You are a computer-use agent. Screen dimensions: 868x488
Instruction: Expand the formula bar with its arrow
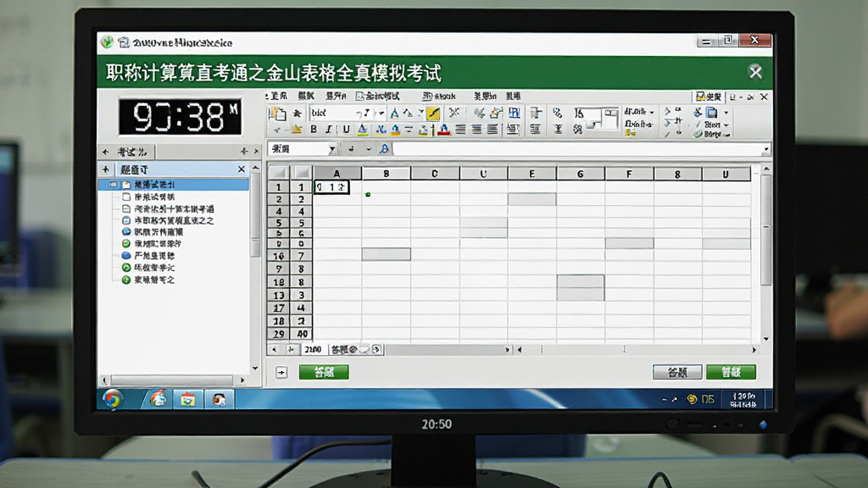[765, 149]
